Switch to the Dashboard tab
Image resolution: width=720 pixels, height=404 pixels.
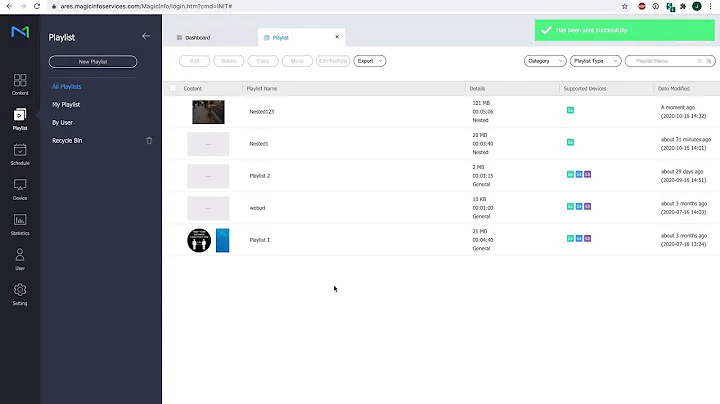point(194,38)
